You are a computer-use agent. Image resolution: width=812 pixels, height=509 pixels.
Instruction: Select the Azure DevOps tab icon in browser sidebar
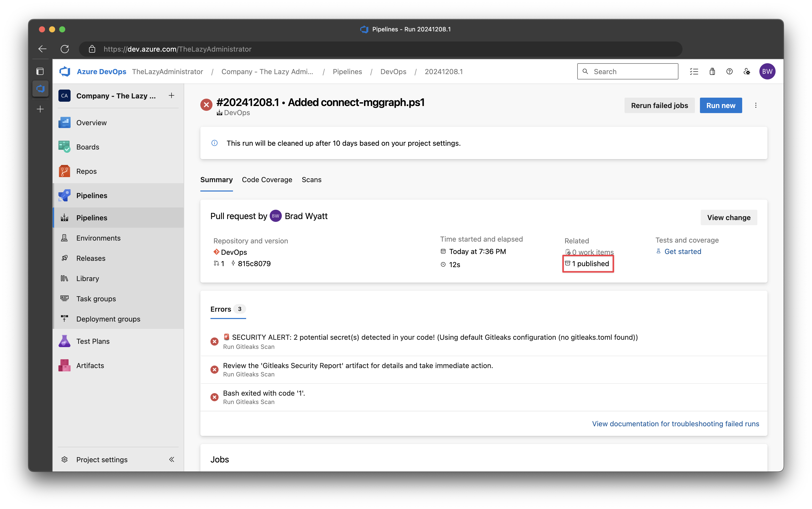tap(40, 89)
